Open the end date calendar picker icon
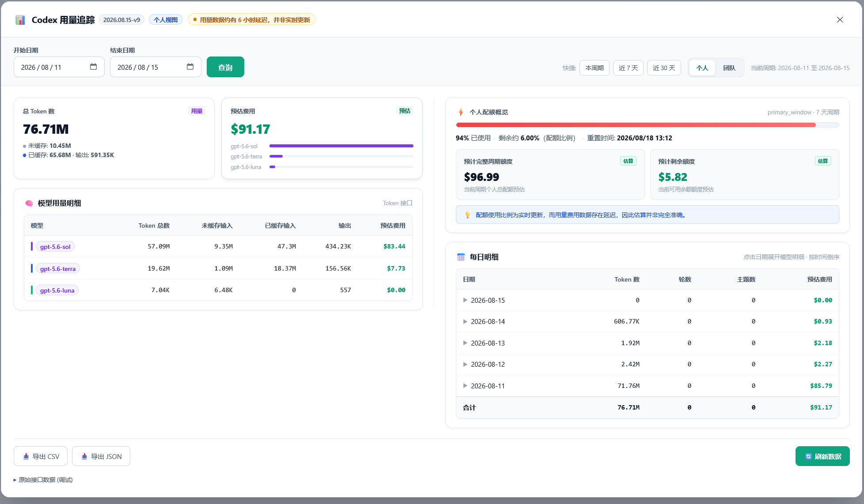Screen dimensions: 864x504 (x=190, y=67)
